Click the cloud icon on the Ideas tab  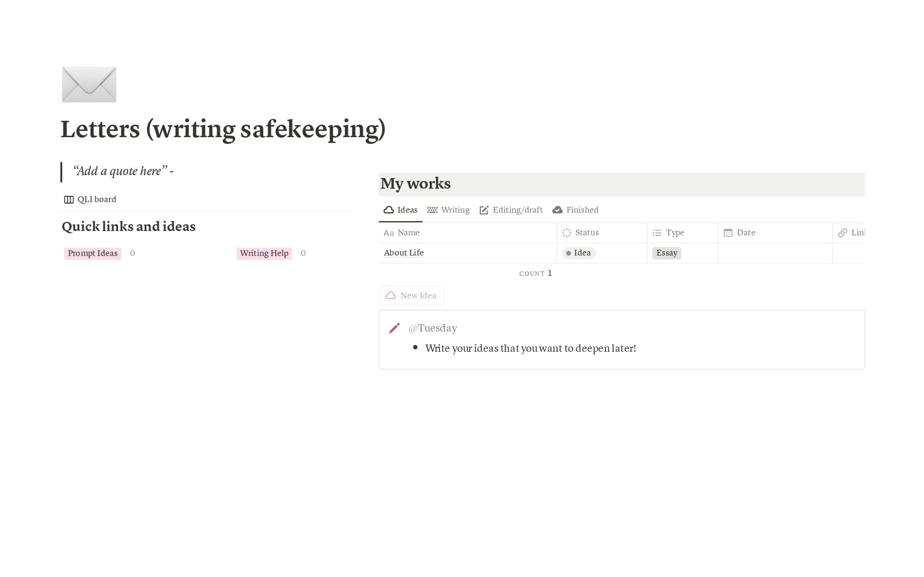pos(389,210)
